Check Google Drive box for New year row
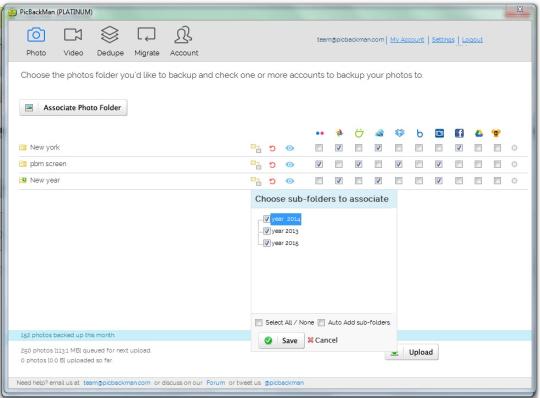 click(x=478, y=180)
